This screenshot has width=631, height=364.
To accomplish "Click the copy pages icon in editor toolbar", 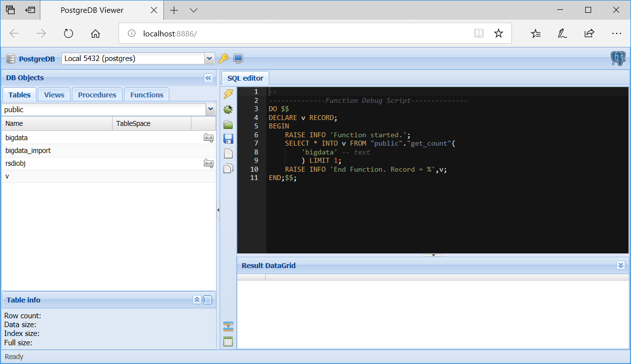I will (x=228, y=169).
